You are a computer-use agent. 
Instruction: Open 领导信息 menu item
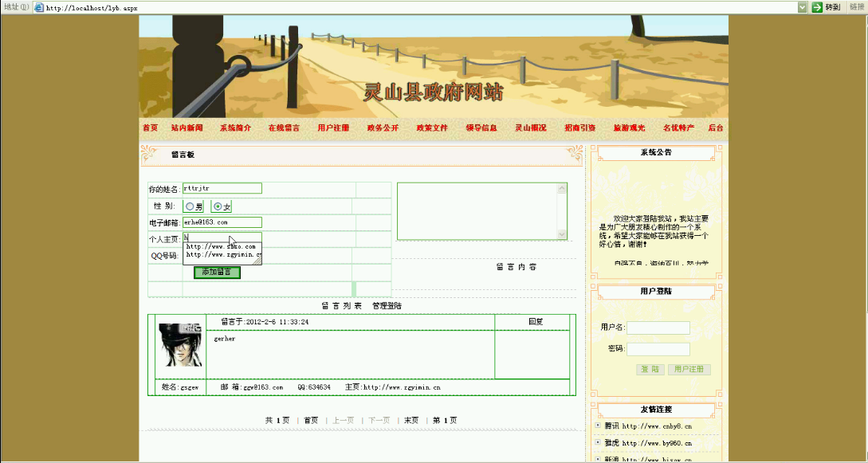click(x=481, y=128)
